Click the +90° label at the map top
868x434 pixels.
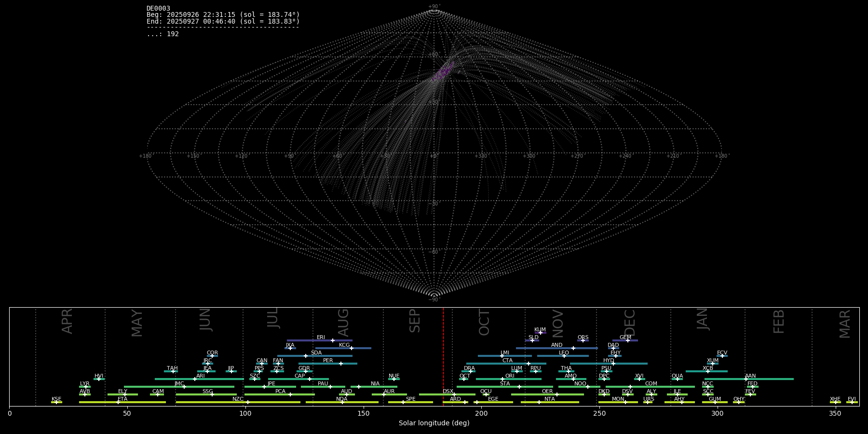pyautogui.click(x=434, y=6)
